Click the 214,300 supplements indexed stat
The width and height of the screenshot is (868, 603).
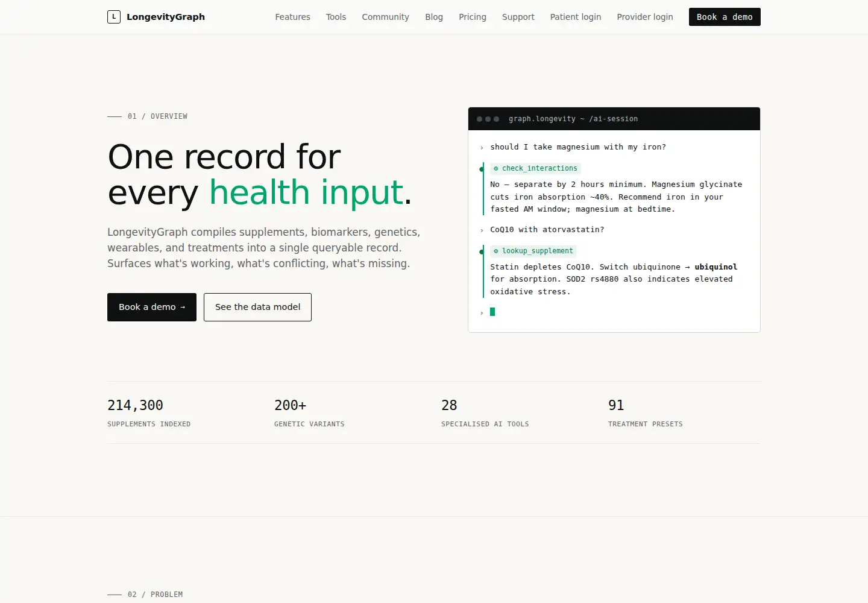tap(149, 412)
